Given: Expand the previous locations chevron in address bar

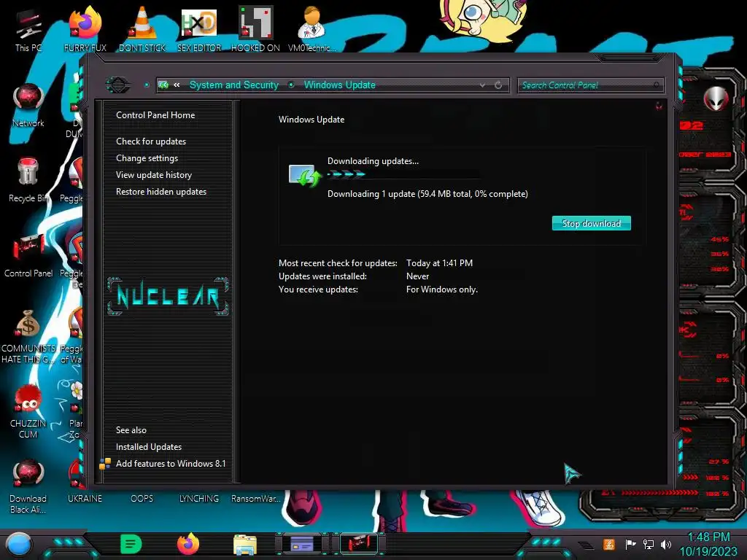Looking at the screenshot, I should [x=177, y=85].
